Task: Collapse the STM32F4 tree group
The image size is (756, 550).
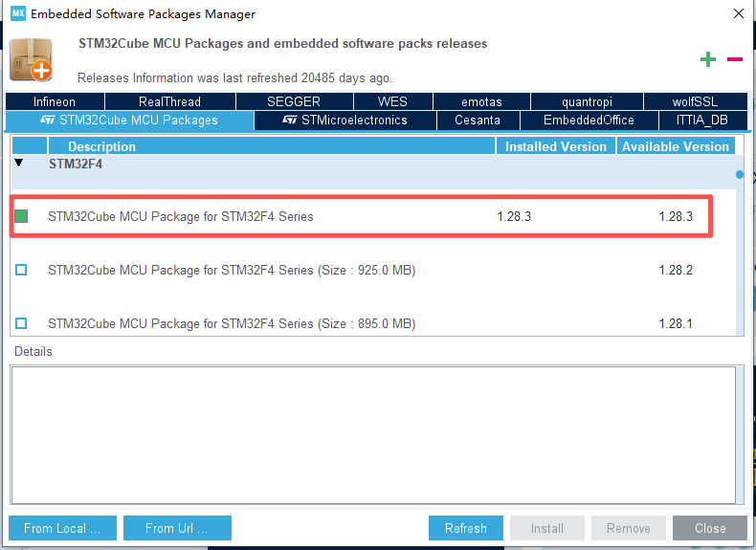Action: click(19, 164)
